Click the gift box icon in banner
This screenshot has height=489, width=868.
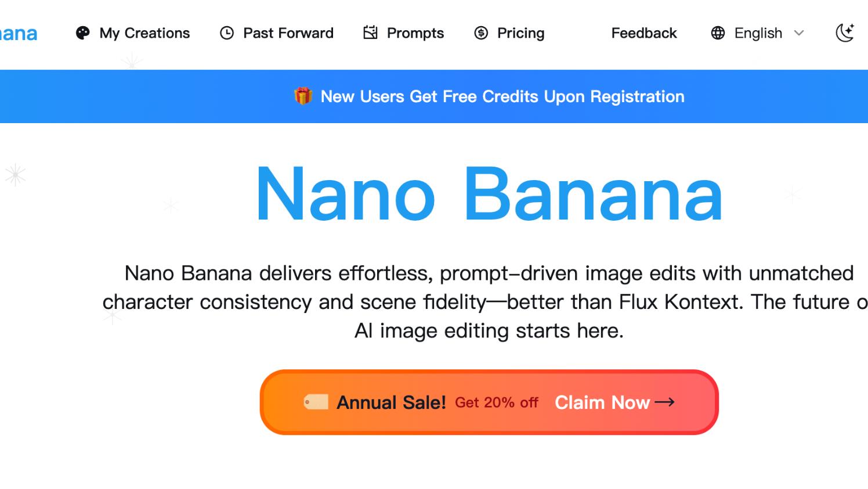pyautogui.click(x=303, y=96)
